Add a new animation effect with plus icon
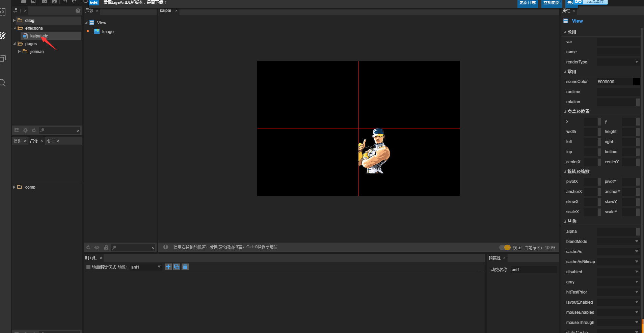 (168, 267)
